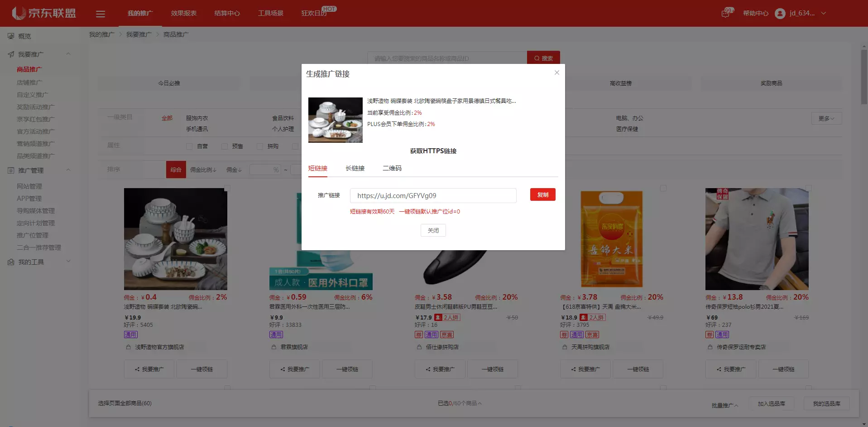Screen dimensions: 868x427
Task: Click the JD Union logo
Action: 44,13
